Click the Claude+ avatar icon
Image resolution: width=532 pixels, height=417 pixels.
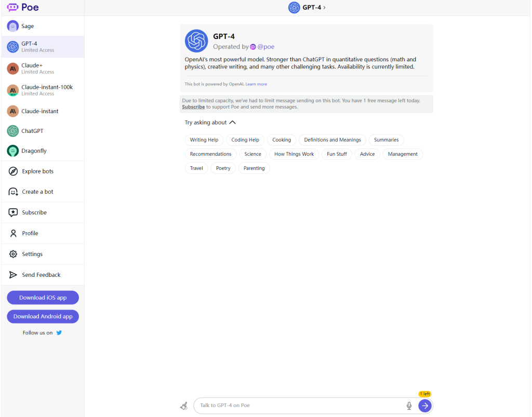tap(13, 69)
